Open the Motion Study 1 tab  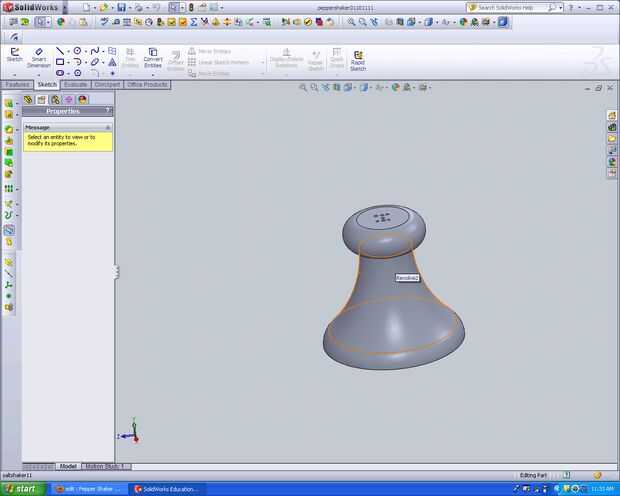click(x=105, y=466)
